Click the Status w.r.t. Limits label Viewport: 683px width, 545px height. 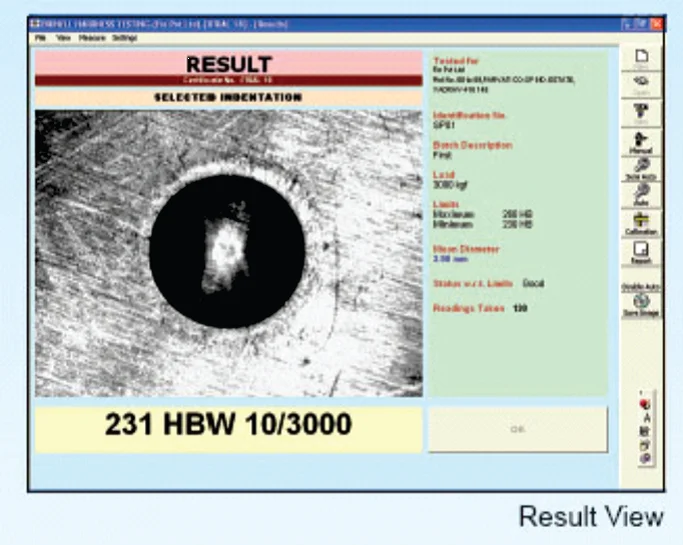[473, 284]
